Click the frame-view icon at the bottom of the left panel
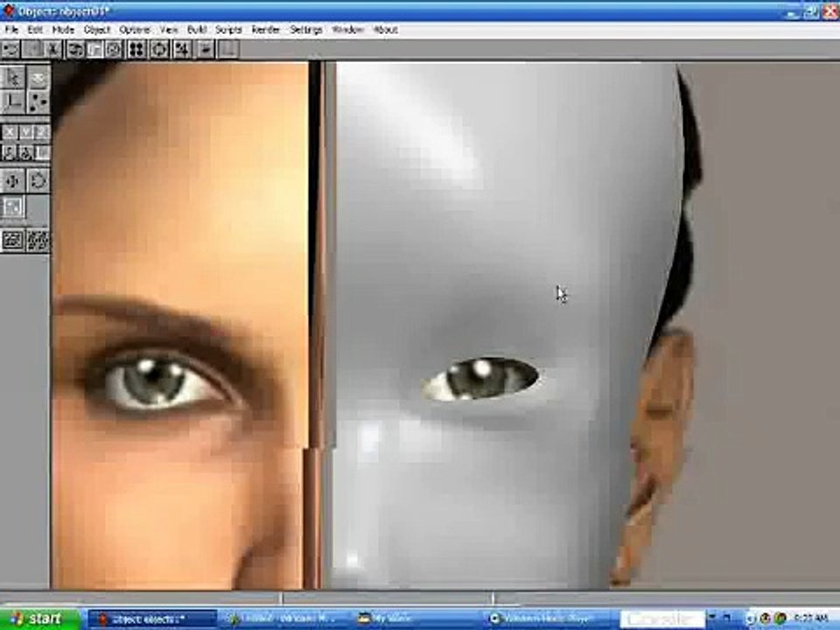 13,241
